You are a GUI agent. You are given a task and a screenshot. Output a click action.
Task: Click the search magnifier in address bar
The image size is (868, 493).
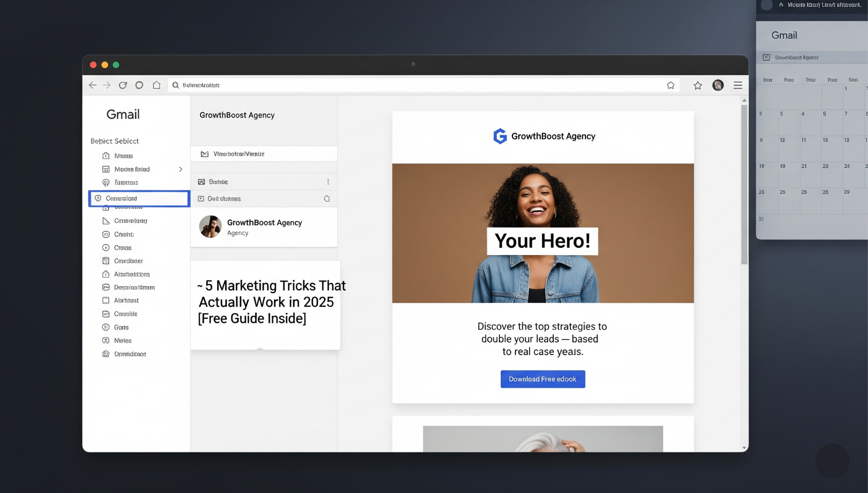tap(175, 85)
